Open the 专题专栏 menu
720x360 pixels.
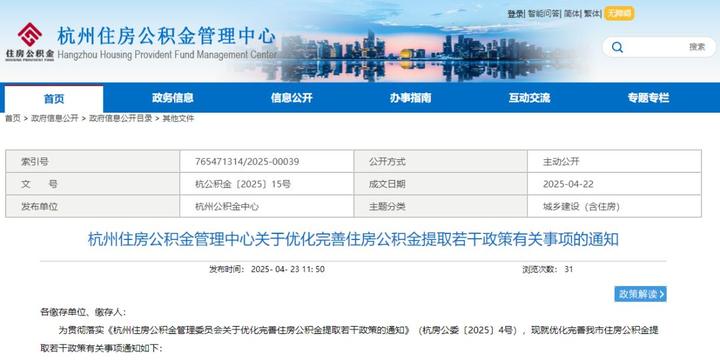(x=648, y=98)
